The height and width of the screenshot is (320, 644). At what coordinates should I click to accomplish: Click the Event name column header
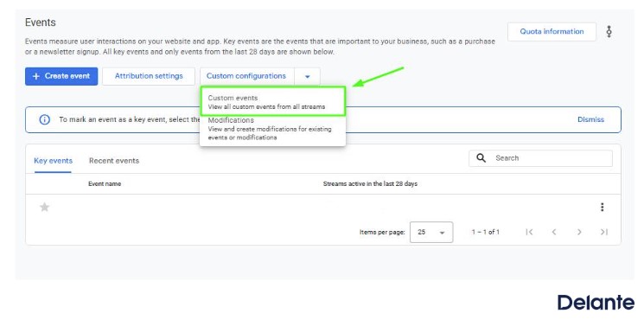point(105,184)
